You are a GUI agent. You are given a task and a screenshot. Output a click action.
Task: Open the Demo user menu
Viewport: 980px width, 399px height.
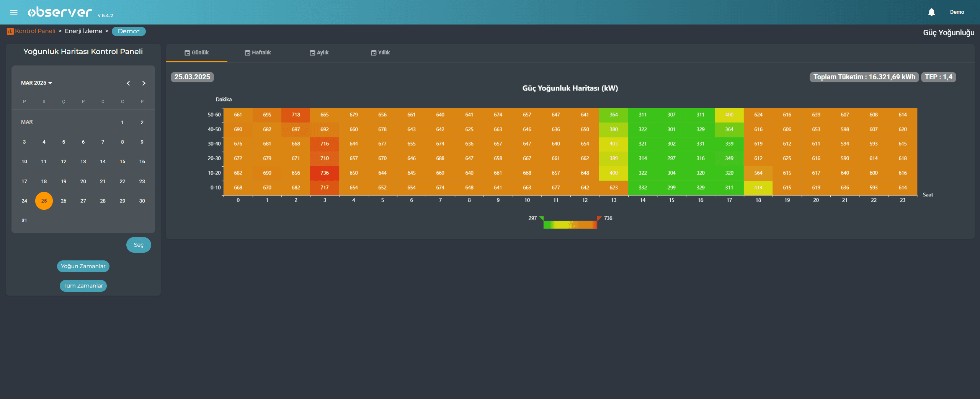click(957, 12)
